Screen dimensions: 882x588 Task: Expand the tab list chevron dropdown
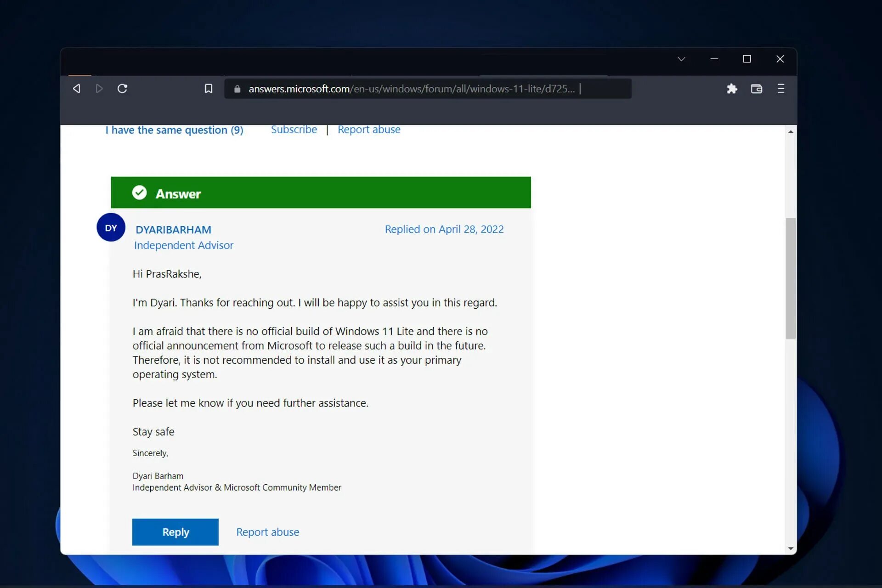(681, 59)
